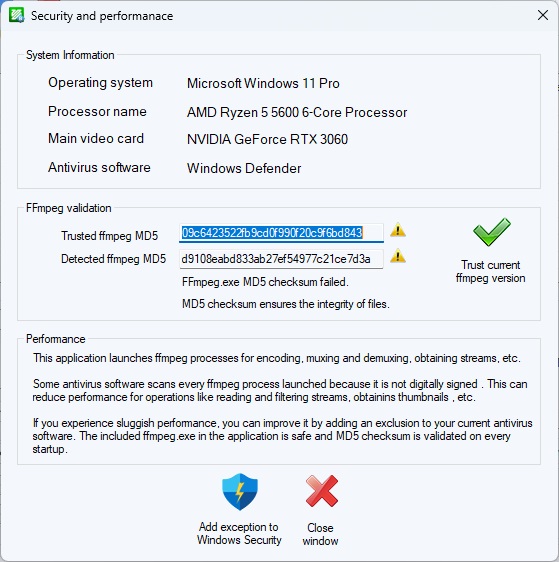The width and height of the screenshot is (559, 562).
Task: Click the Windows Security shield icon
Action: (x=240, y=492)
